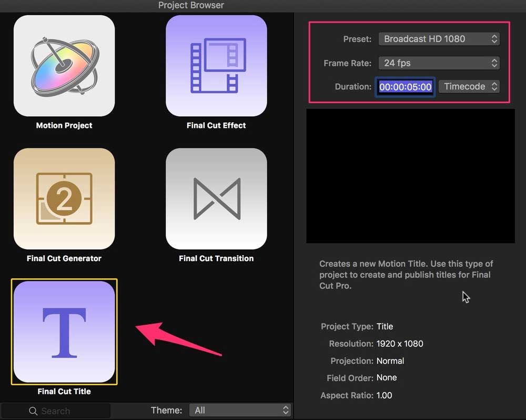Click the Project Browser window title
526x420 pixels.
tap(191, 5)
